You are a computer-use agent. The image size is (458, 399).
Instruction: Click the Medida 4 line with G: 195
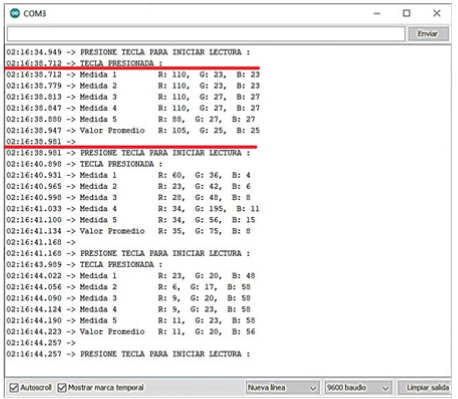click(133, 209)
